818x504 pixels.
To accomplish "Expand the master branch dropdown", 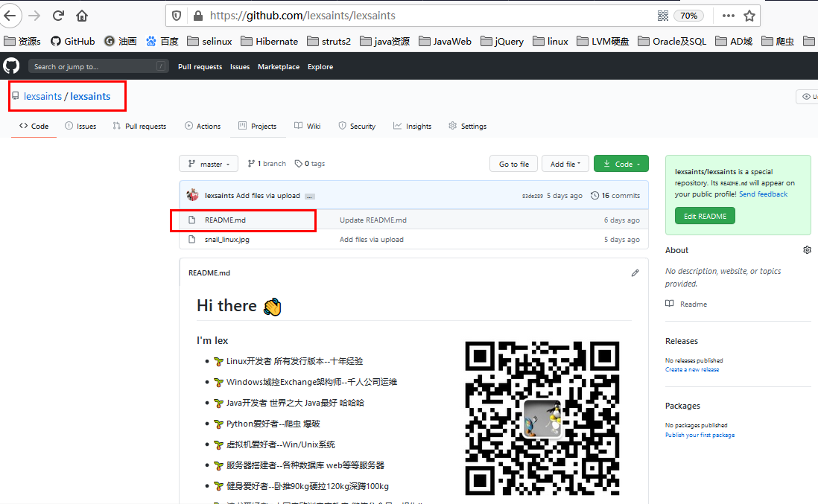I will click(x=209, y=164).
